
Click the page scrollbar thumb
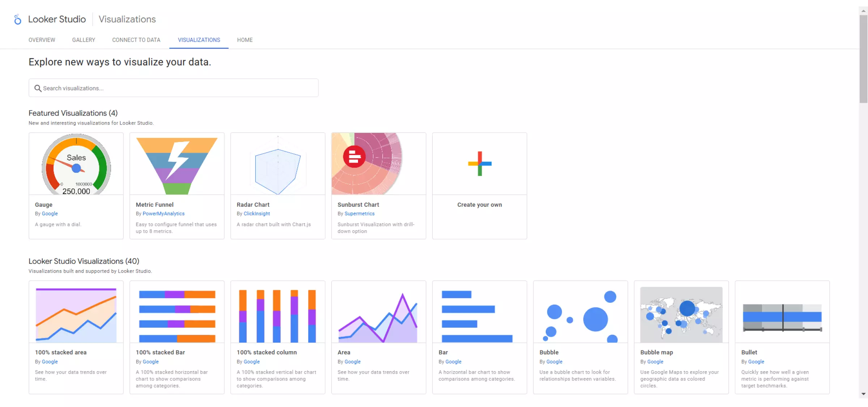(x=863, y=59)
